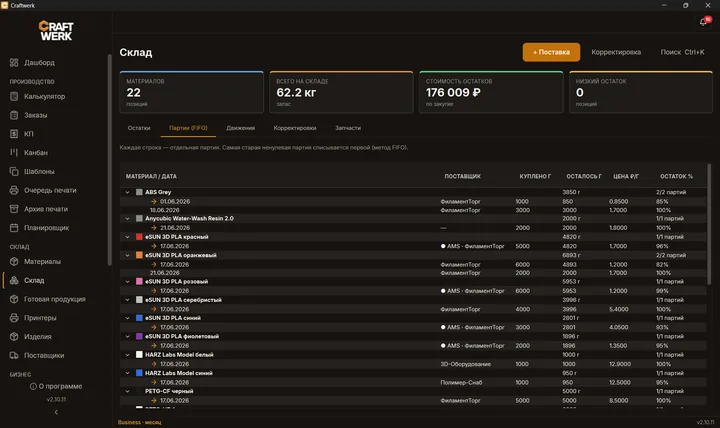The image size is (720, 428).
Task: Click the notifications bell icon
Action: point(703,22)
